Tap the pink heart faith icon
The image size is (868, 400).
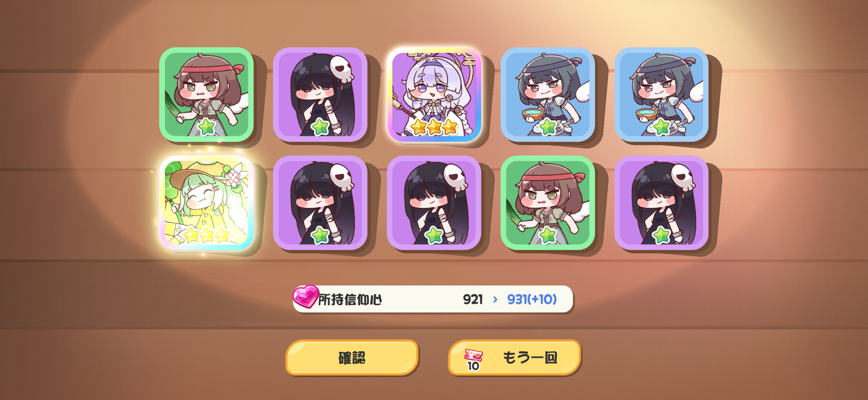pos(306,296)
